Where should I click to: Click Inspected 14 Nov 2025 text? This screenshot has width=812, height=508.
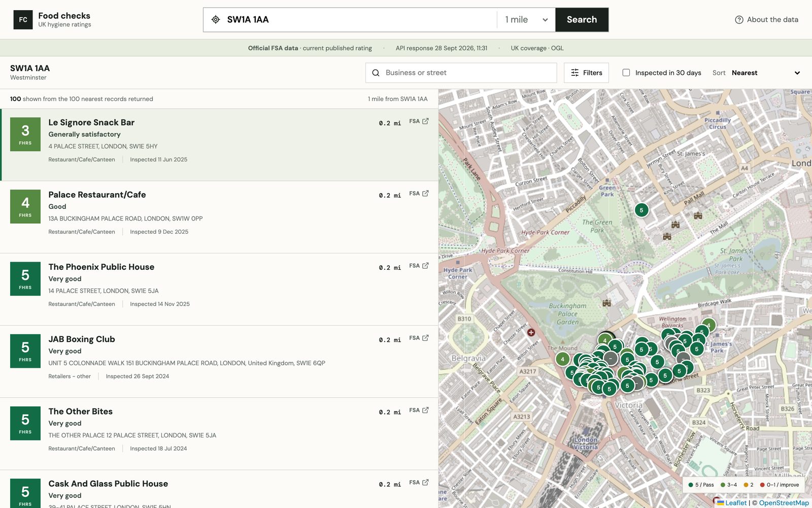click(160, 304)
